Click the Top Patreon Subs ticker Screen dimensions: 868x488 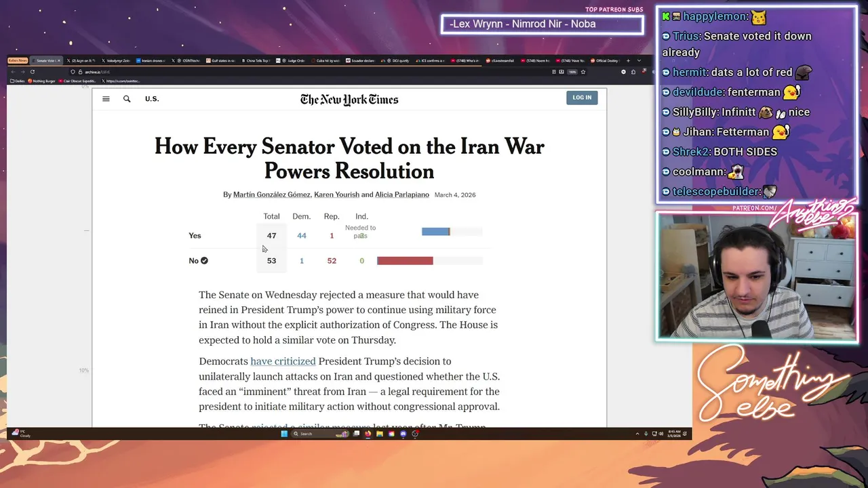(542, 24)
